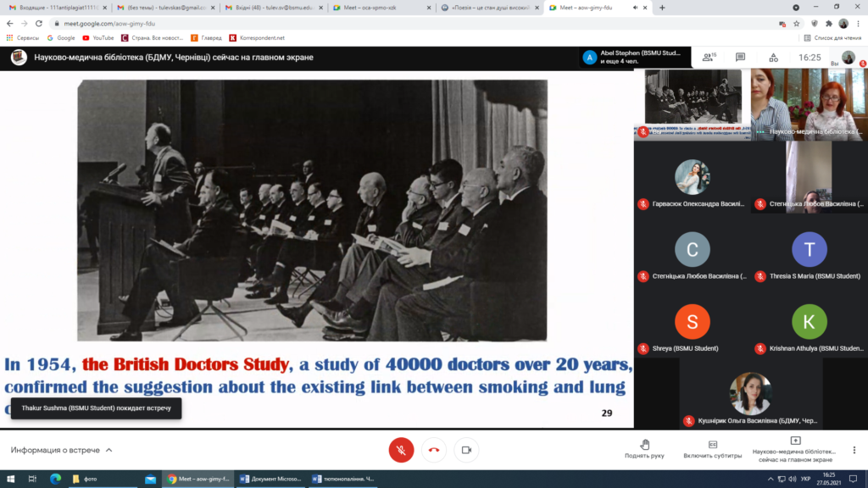This screenshot has width=868, height=488.
Task: Turn on captions (Включить субтитры)
Action: 713,448
